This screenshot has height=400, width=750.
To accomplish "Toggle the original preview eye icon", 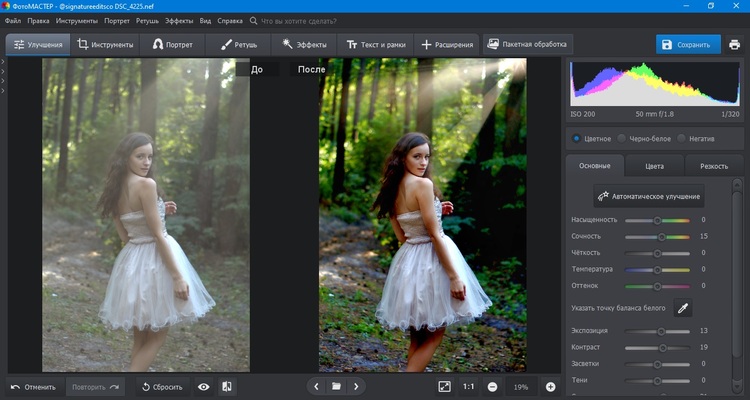I will tap(204, 386).
